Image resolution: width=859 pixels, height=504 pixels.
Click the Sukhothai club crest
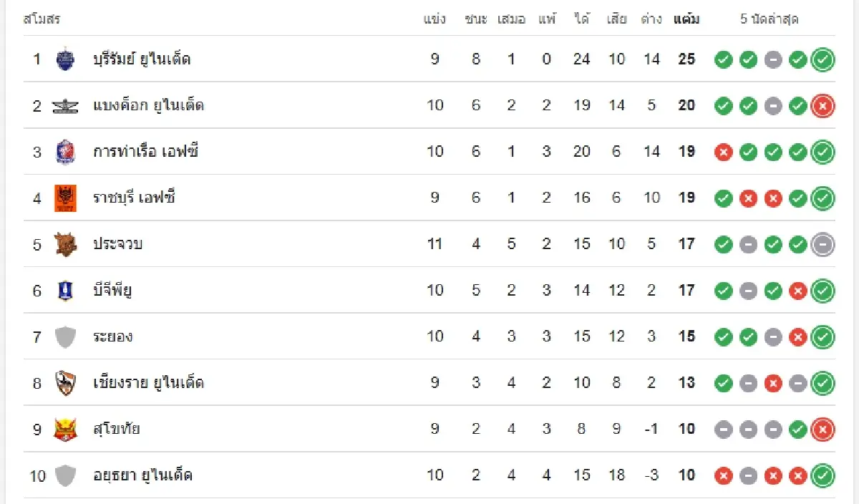(65, 430)
